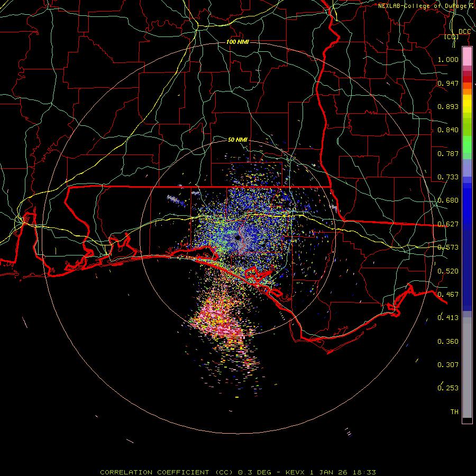Pick the olive yellow-green segment of the color bar

tap(467, 126)
